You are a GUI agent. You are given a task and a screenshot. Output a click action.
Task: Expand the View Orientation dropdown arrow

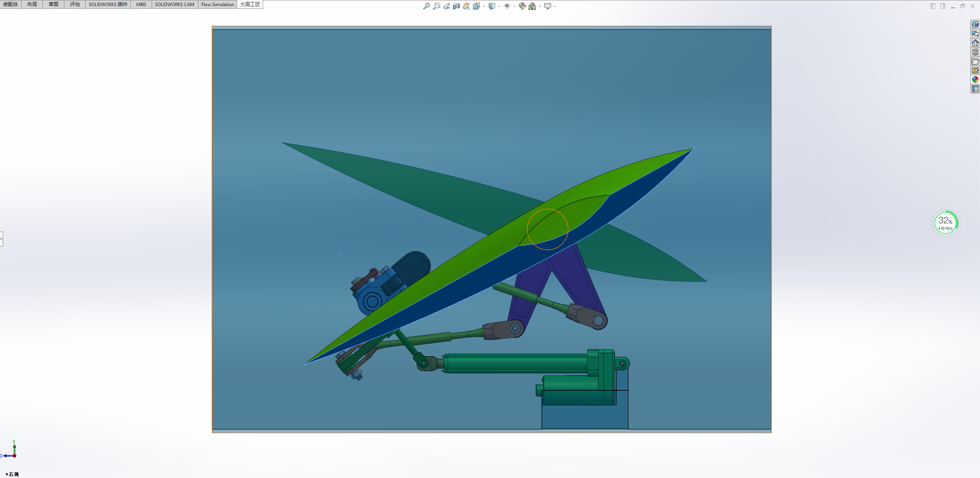point(484,6)
